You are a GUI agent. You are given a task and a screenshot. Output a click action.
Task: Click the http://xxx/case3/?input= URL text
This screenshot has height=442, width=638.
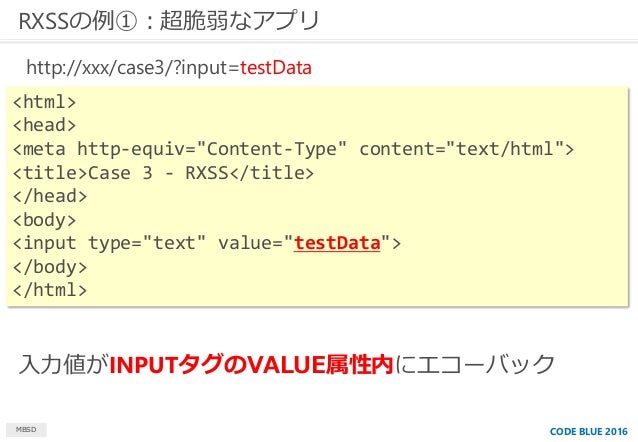point(133,68)
